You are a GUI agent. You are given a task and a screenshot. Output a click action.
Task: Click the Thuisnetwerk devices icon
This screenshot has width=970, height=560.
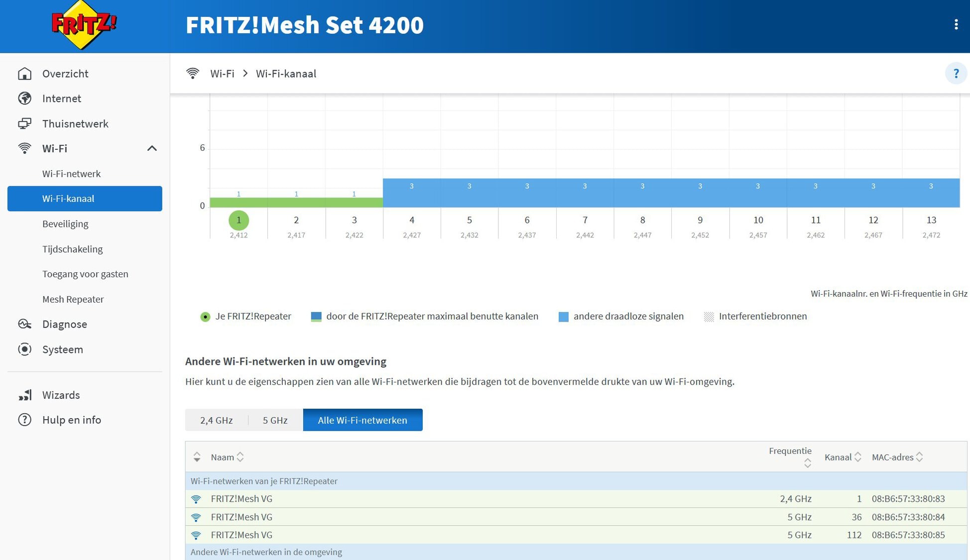[24, 123]
